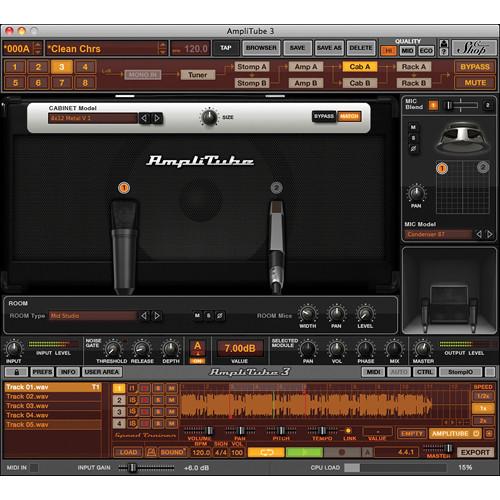
Task: Toggle the MUTE button in signal chain
Action: pyautogui.click(x=475, y=83)
